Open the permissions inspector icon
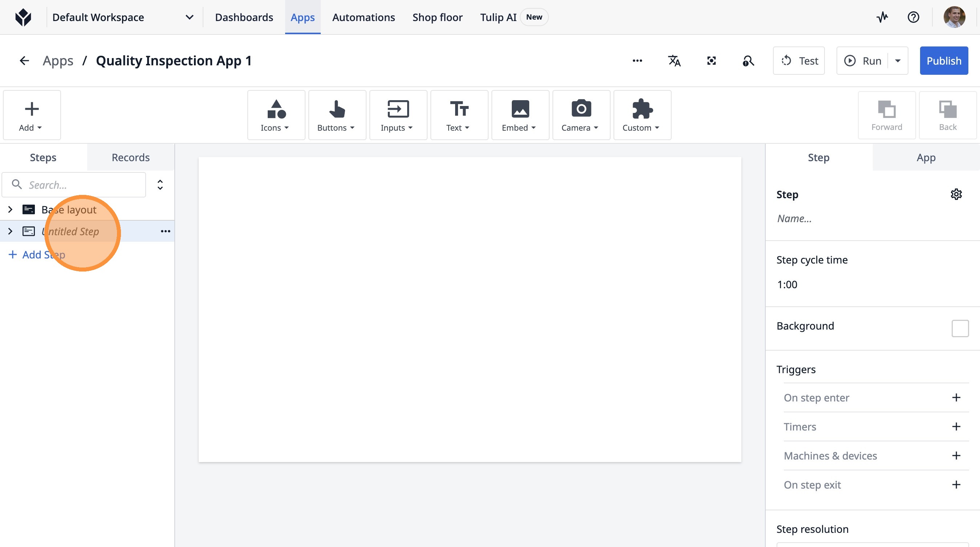Viewport: 980px width, 547px height. [748, 61]
